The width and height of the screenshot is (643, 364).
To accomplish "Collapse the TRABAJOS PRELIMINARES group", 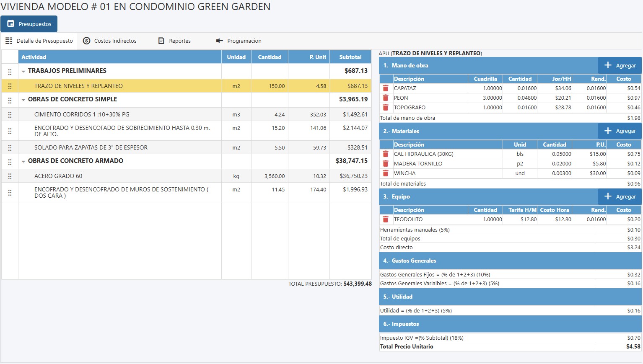I will click(x=23, y=72).
